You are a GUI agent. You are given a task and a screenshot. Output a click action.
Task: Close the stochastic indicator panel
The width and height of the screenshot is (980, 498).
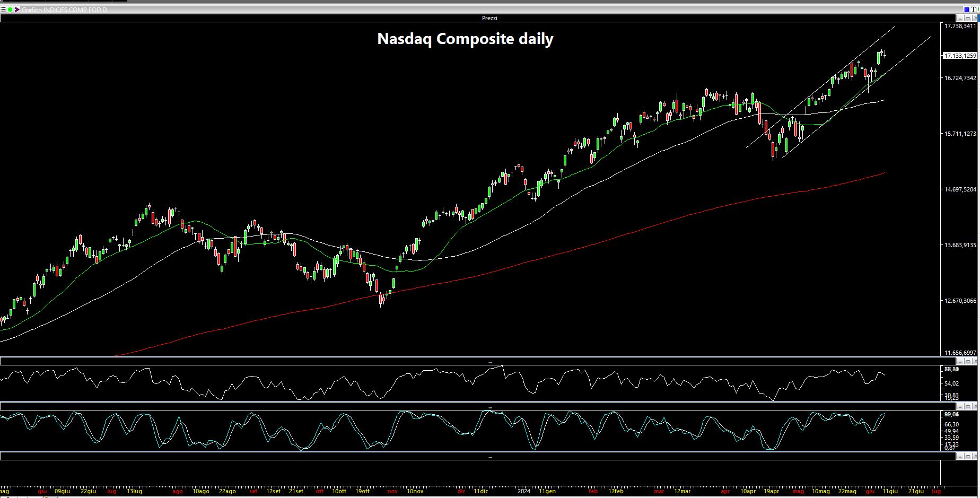tap(975, 406)
